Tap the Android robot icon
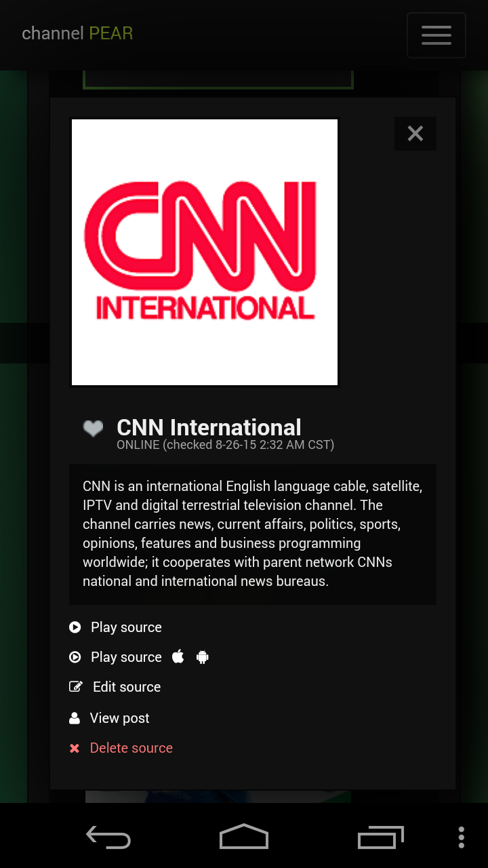The image size is (488, 868). (202, 657)
